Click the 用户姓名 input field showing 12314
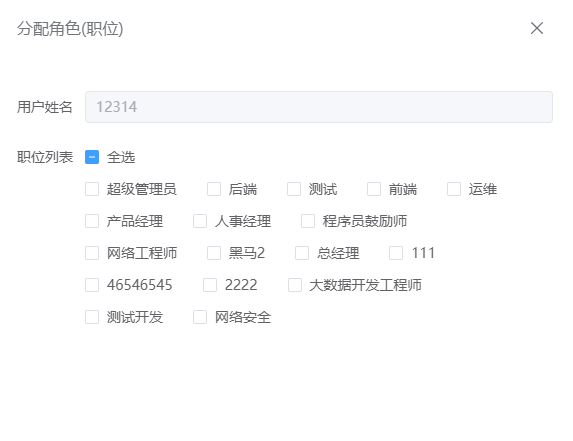This screenshot has width=573, height=441. click(319, 107)
